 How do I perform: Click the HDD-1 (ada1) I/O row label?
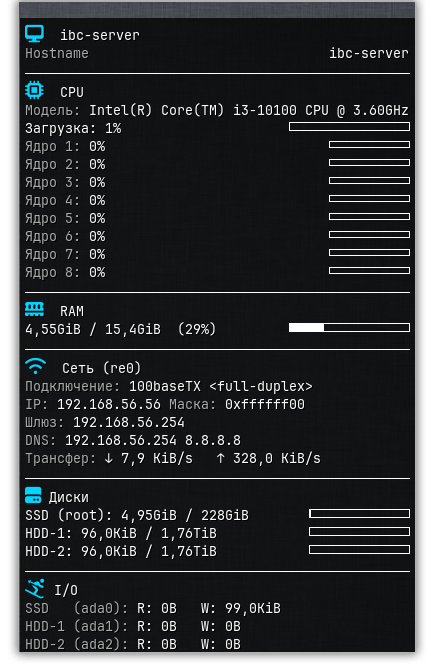tap(77, 626)
